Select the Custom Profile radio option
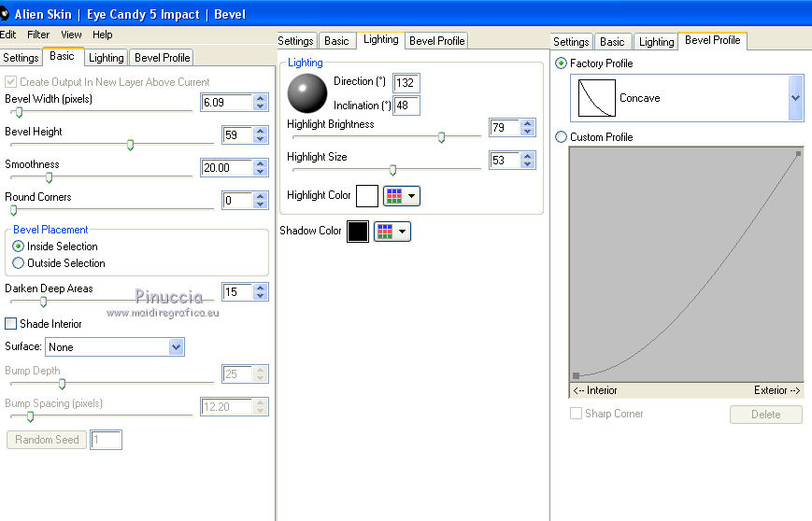The image size is (812, 521). (561, 137)
